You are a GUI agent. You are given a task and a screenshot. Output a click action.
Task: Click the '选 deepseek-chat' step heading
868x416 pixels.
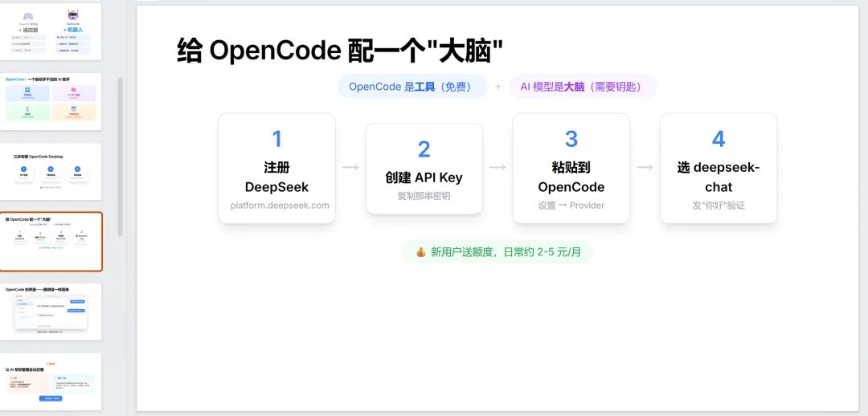(x=719, y=177)
